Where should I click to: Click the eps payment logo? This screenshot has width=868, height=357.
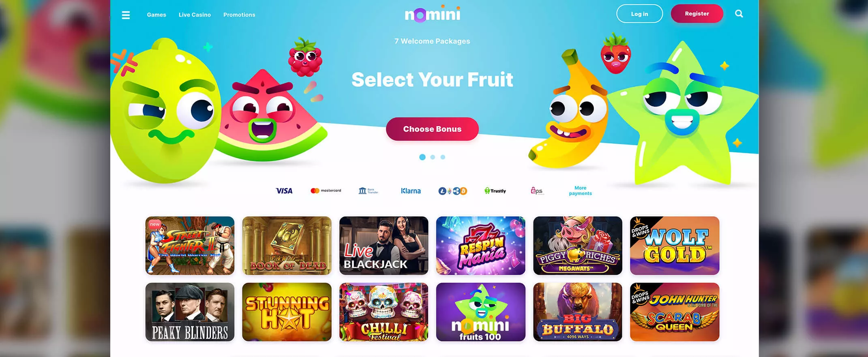click(x=537, y=191)
